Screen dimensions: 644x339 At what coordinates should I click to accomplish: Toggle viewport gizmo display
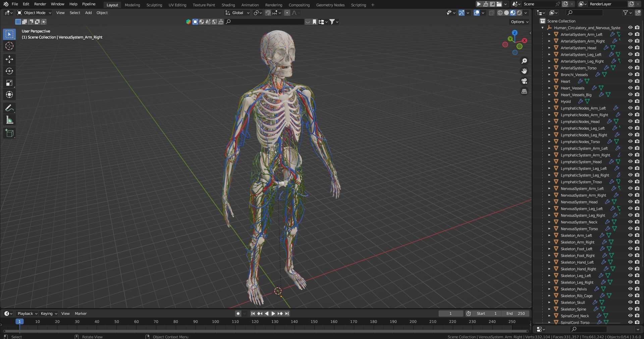462,13
